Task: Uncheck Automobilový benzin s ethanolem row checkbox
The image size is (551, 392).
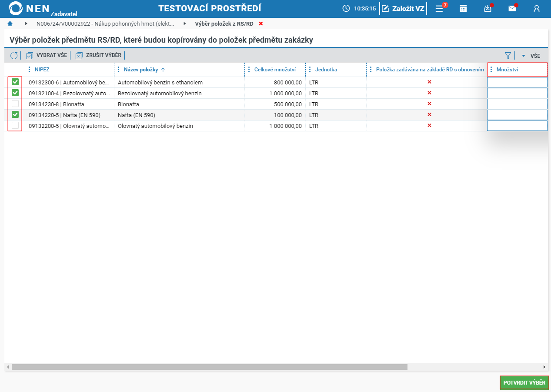Action: click(x=15, y=82)
